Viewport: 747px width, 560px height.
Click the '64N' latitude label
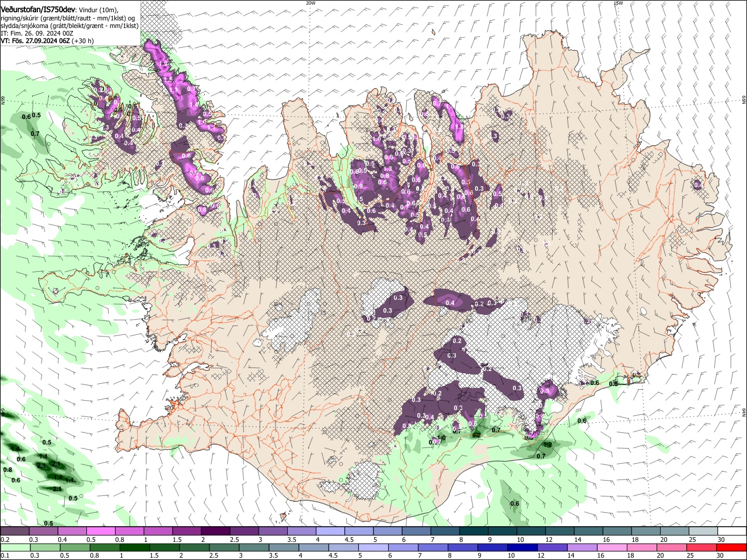coord(744,412)
